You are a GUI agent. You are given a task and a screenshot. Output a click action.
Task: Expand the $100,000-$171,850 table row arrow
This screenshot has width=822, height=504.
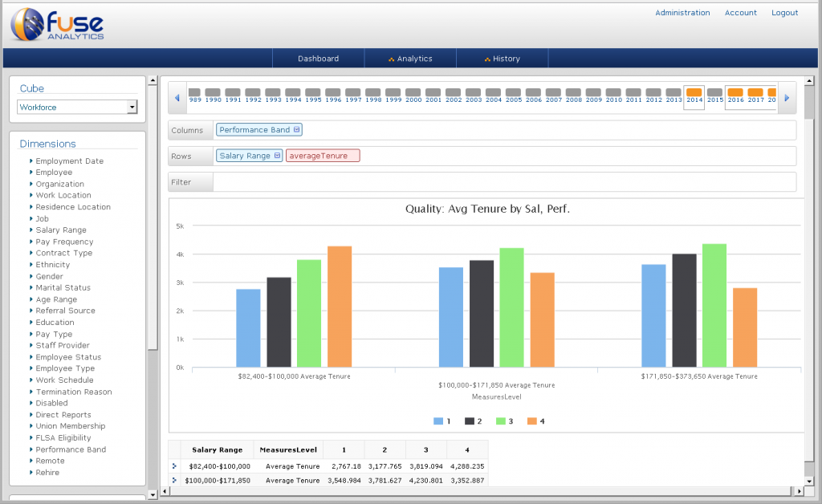[x=174, y=480]
